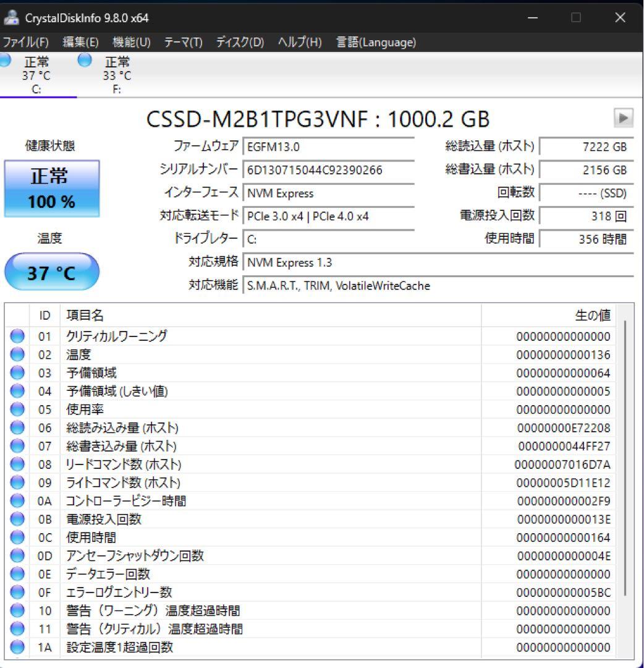Click the total host reads value 7222 GB
The image size is (644, 668).
(587, 147)
